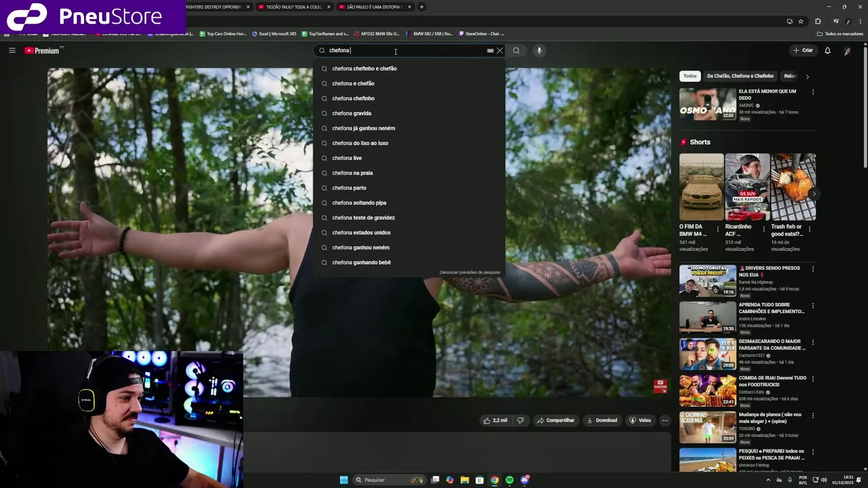Open more actions ellipsis under video
This screenshot has width=868, height=488.
coord(665,420)
